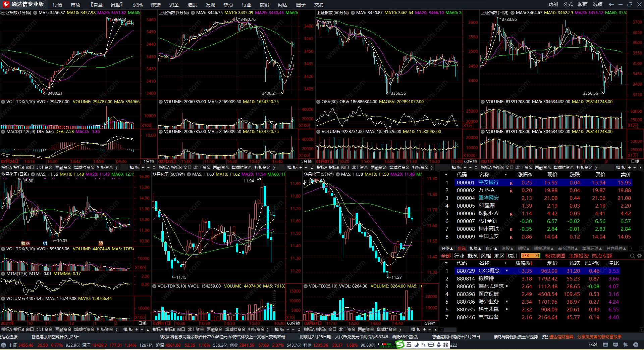Open the 上证指数(日线) chart title dropdown
This screenshot has width=644, height=350.
512,13
